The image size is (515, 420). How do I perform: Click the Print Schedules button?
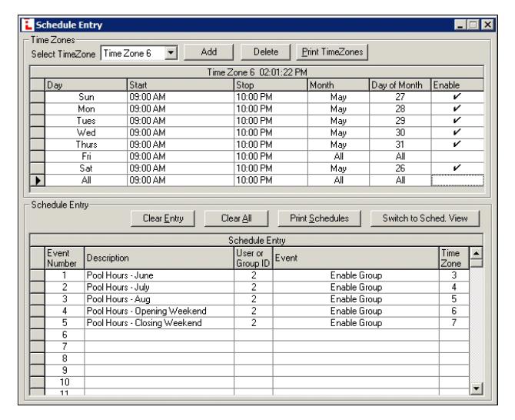click(x=319, y=218)
